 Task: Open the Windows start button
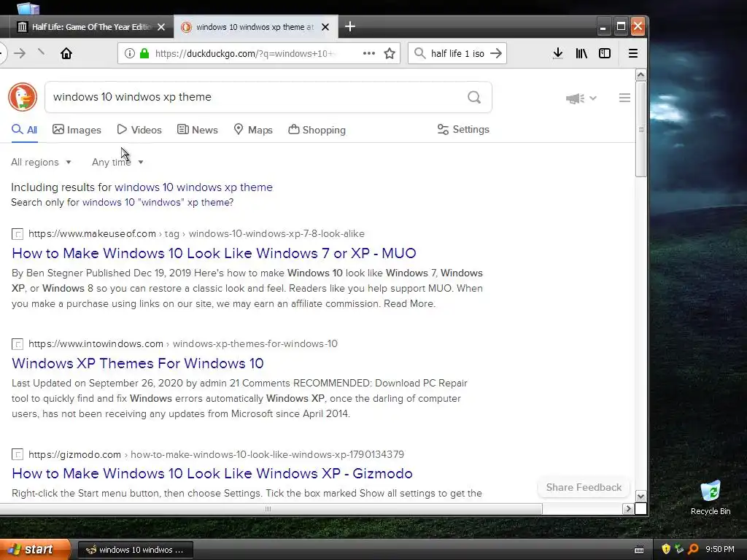pyautogui.click(x=34, y=549)
